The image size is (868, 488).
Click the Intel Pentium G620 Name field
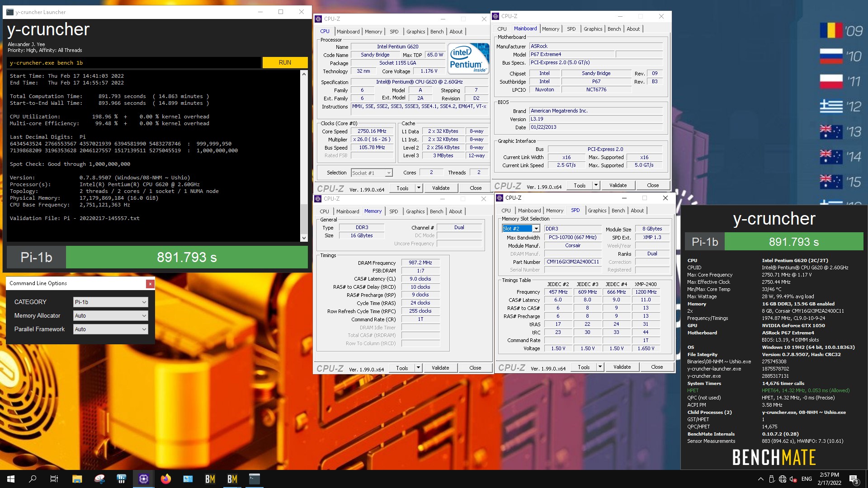[x=397, y=47]
